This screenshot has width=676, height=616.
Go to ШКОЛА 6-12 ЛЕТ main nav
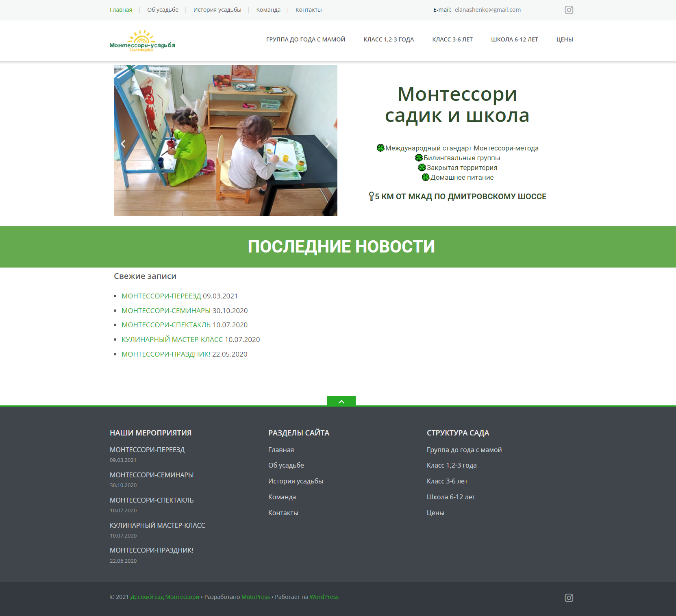tap(515, 39)
